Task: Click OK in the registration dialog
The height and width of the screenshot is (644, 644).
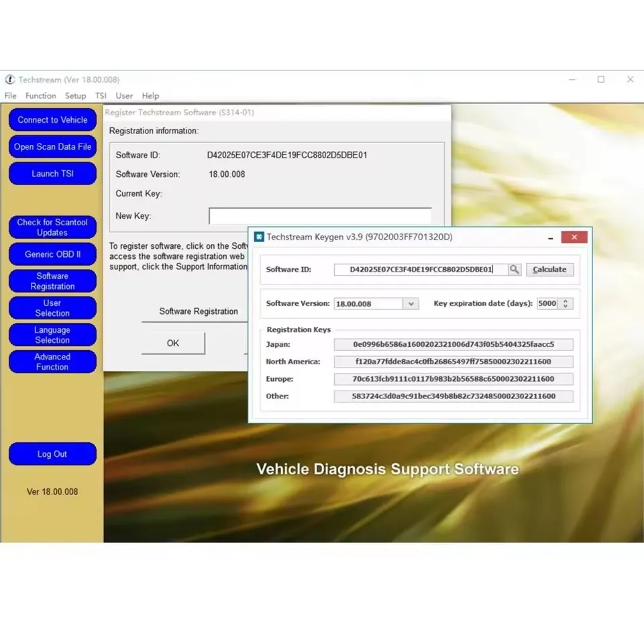Action: (173, 343)
